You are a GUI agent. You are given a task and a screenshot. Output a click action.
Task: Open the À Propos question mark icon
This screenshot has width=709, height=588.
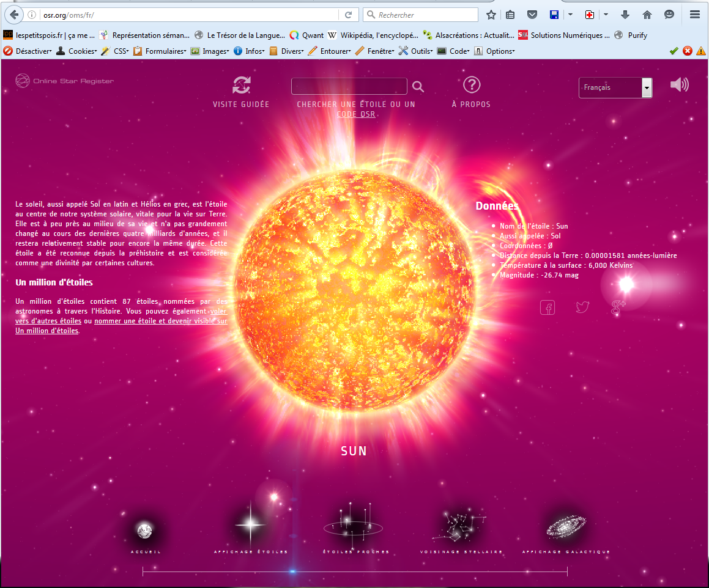(472, 86)
